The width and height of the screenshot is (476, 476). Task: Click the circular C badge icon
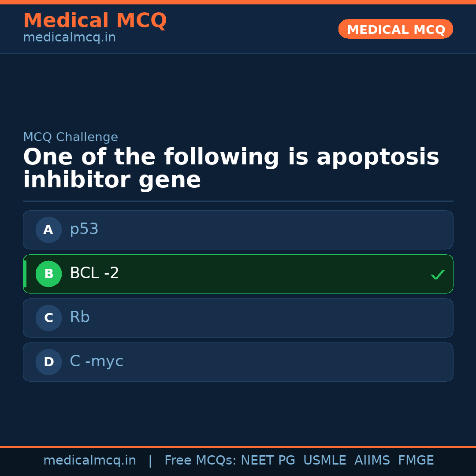[48, 318]
